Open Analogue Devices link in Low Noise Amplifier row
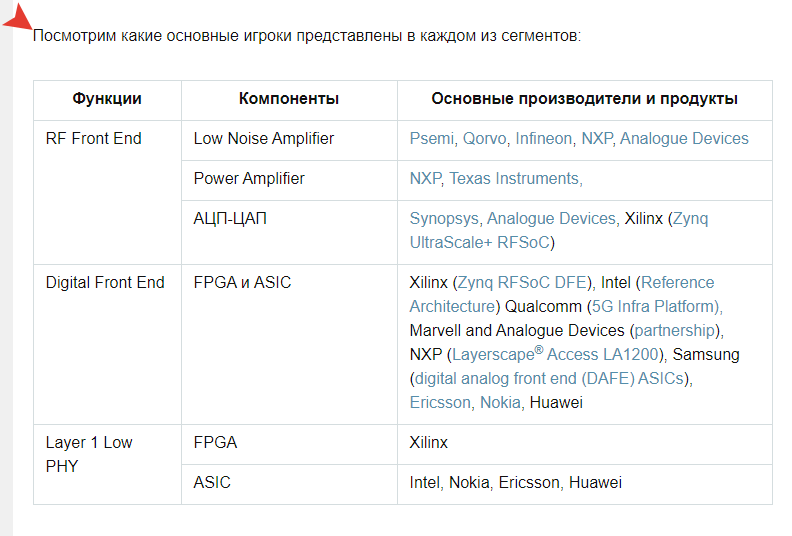This screenshot has height=536, width=792. pos(684,138)
